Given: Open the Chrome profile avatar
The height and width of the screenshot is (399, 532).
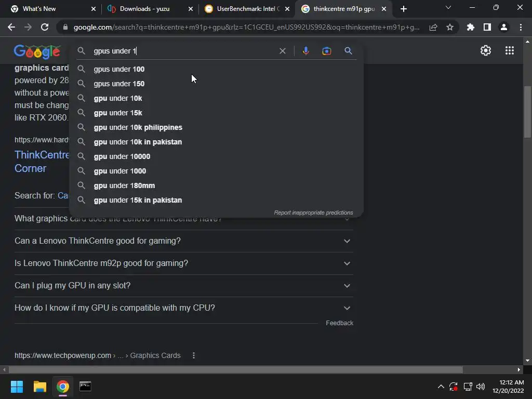Looking at the screenshot, I should point(504,27).
